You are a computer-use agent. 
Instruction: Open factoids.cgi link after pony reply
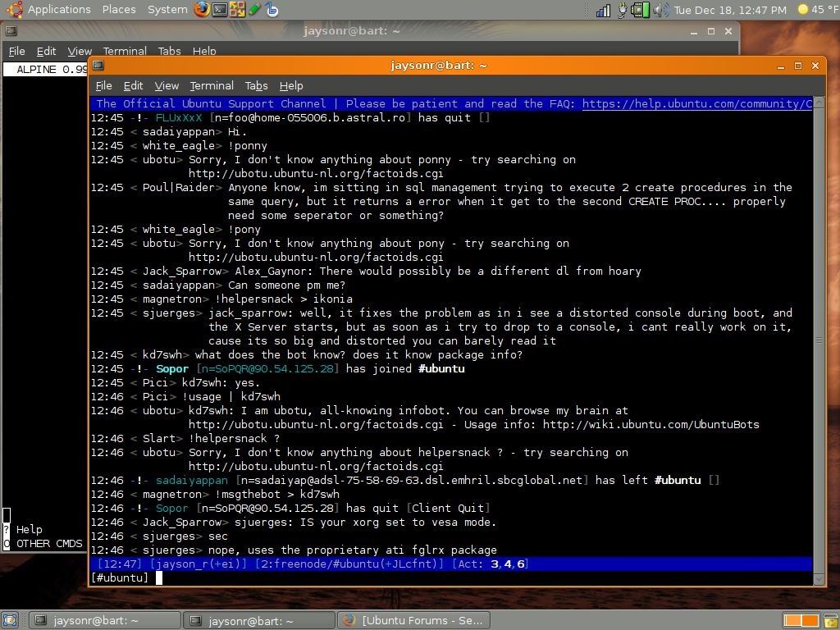tap(316, 257)
